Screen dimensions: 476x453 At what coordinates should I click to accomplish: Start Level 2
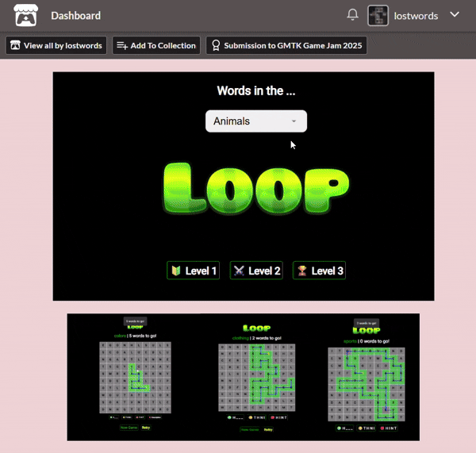[256, 271]
